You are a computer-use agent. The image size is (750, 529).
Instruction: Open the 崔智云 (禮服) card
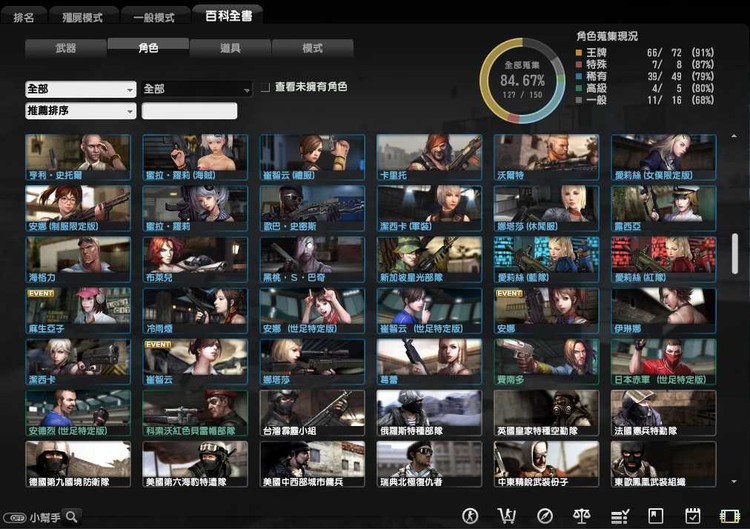pos(312,157)
